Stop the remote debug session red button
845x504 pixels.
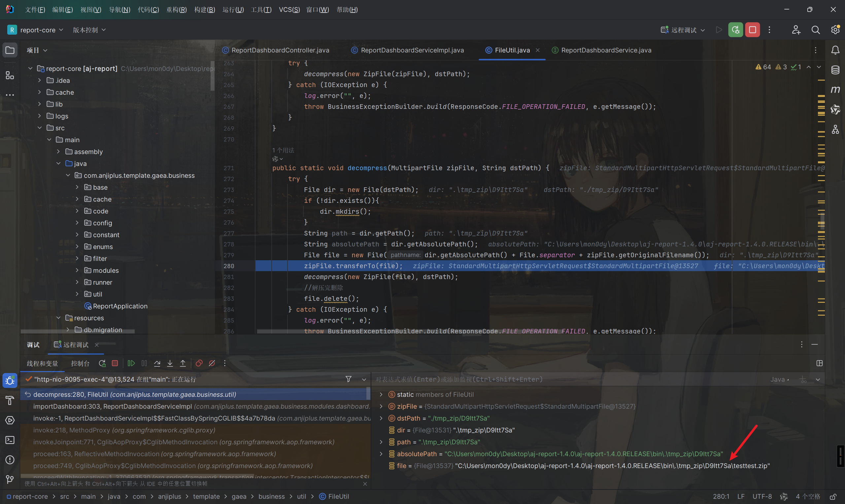[752, 30]
